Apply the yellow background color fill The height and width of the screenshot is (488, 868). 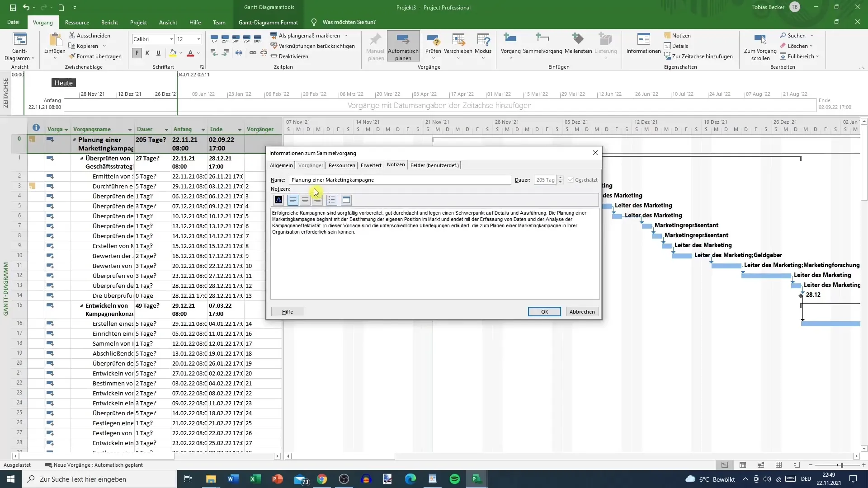click(x=173, y=53)
